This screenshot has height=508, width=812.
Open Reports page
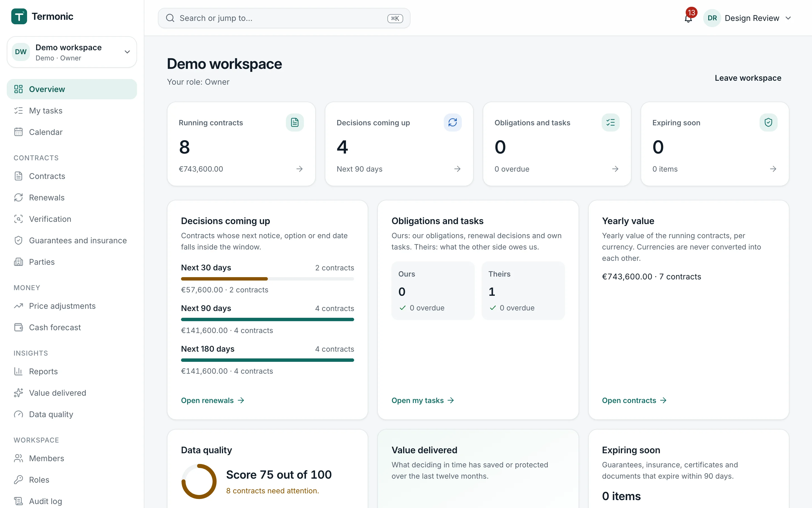pyautogui.click(x=72, y=372)
